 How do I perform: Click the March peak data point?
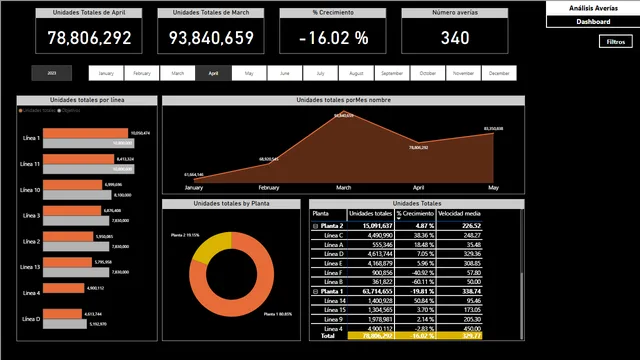[x=344, y=111]
